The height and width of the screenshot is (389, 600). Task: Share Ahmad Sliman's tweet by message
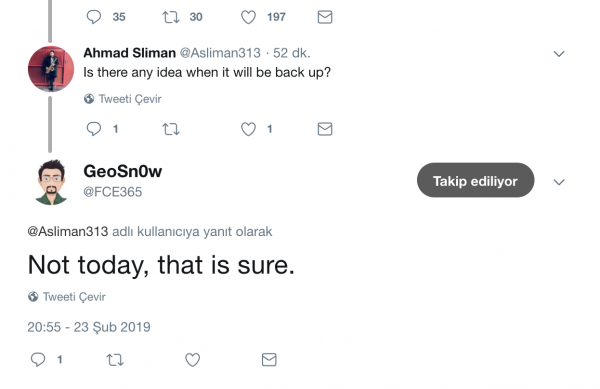point(325,129)
